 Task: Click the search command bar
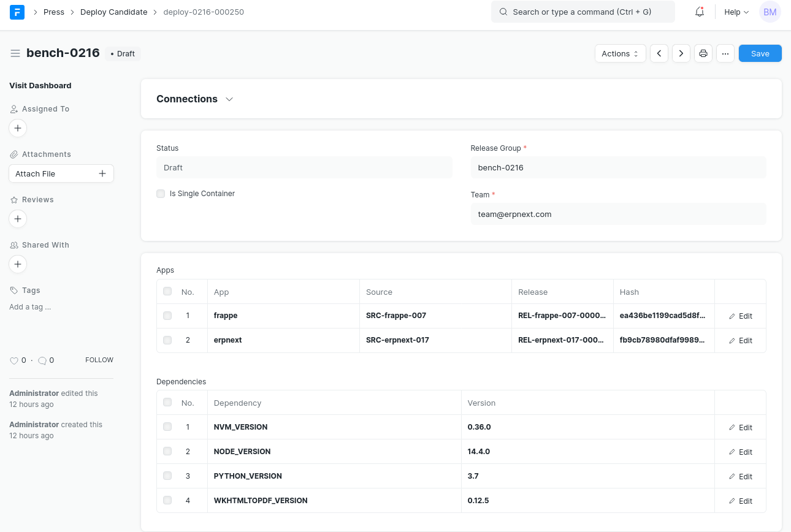click(583, 12)
